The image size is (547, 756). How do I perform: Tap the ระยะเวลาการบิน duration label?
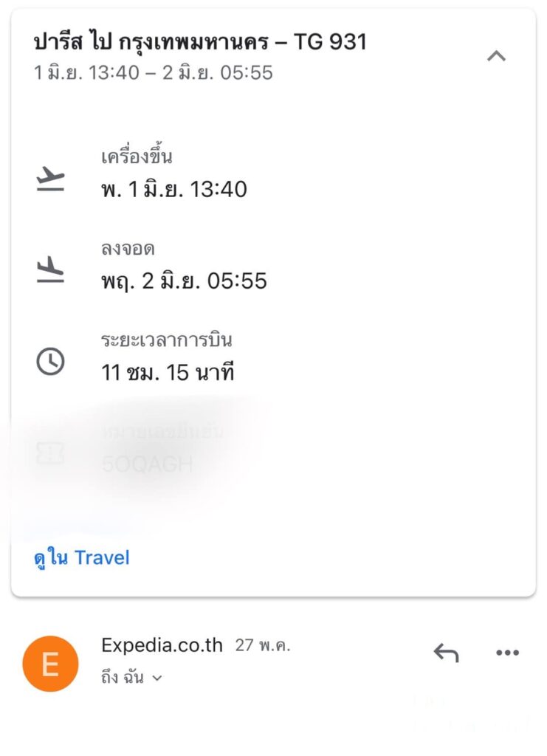[x=167, y=340]
